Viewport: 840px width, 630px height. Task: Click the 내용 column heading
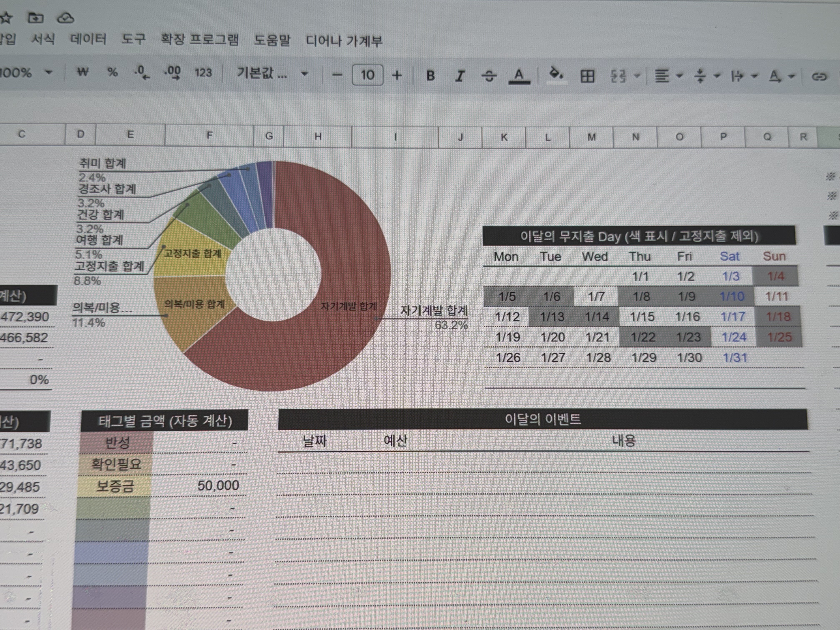[x=624, y=440]
